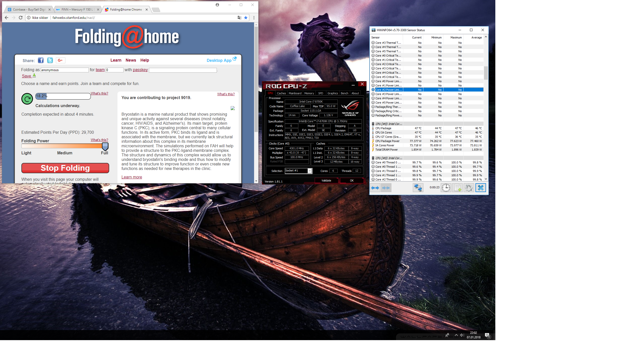Open the taskbar volume control
644x362 pixels.
[x=462, y=335]
